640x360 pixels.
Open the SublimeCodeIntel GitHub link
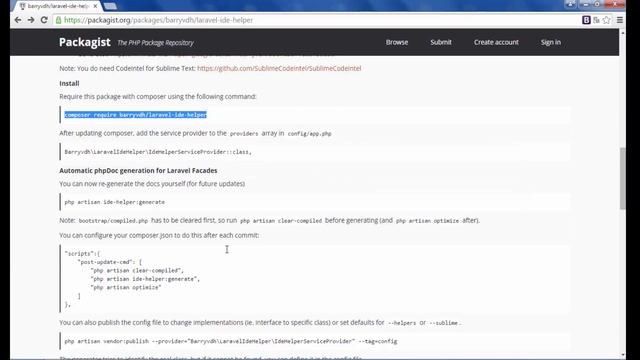point(279,68)
